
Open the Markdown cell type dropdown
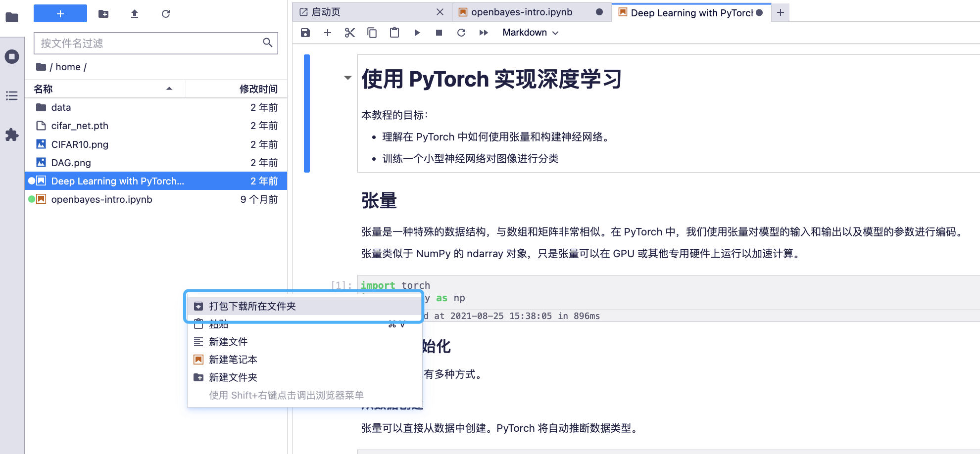[530, 33]
